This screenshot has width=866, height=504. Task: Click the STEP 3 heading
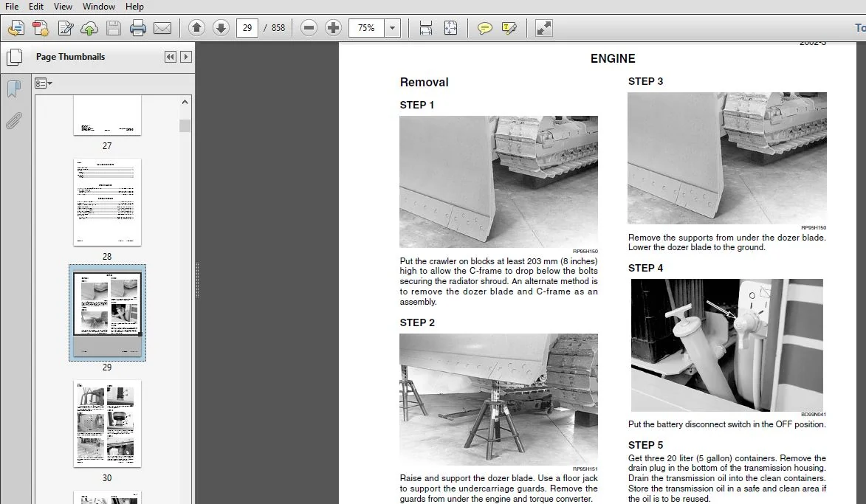[x=645, y=81]
